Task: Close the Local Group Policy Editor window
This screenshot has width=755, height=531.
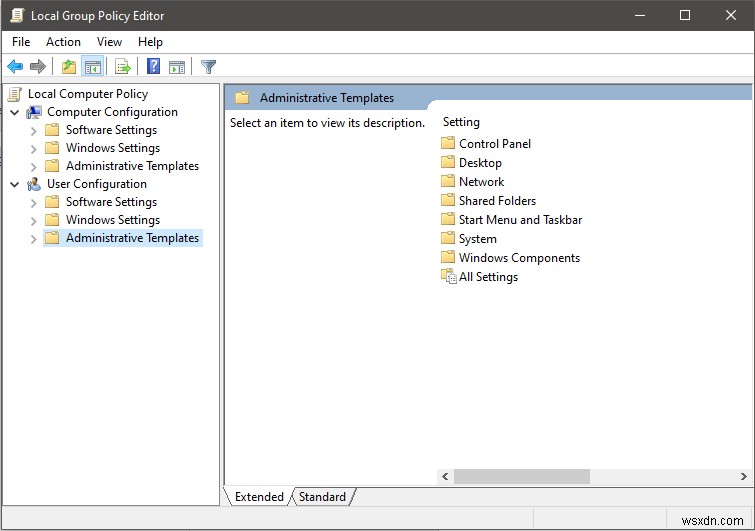Action: (x=730, y=15)
